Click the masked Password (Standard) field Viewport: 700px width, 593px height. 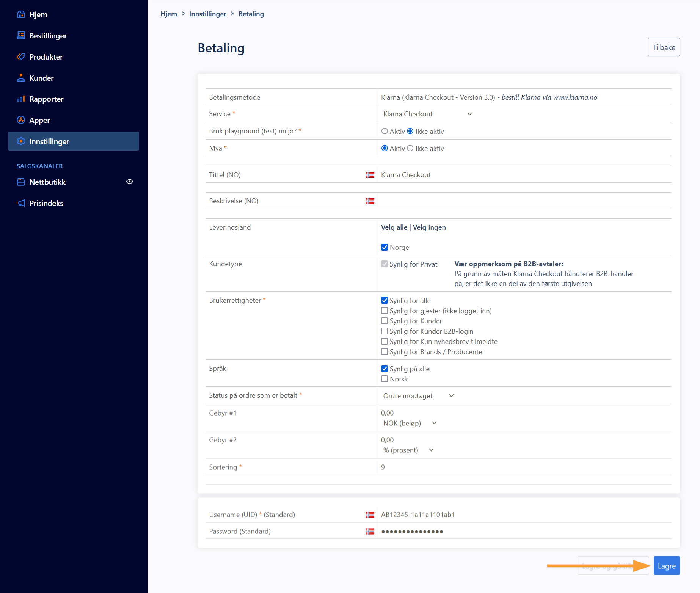pyautogui.click(x=524, y=532)
